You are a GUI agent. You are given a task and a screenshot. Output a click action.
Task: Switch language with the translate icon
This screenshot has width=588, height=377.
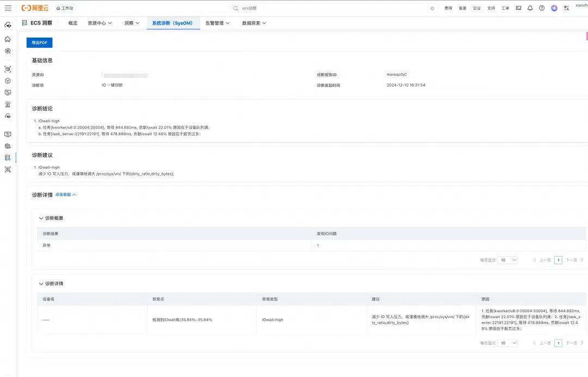(566, 8)
